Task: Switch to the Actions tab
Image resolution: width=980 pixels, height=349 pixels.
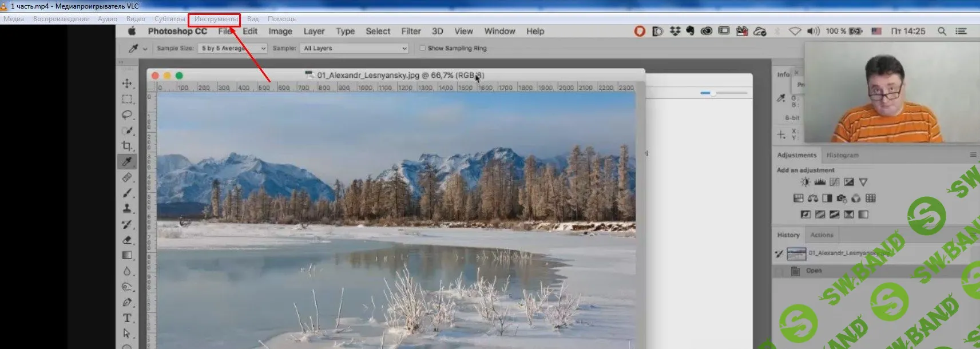Action: (x=822, y=235)
